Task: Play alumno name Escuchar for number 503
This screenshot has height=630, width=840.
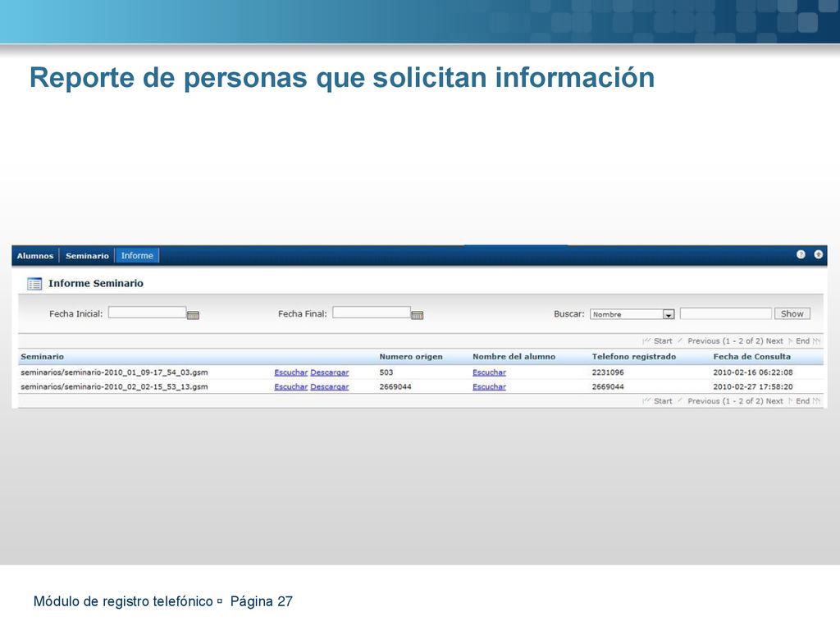Action: (489, 372)
